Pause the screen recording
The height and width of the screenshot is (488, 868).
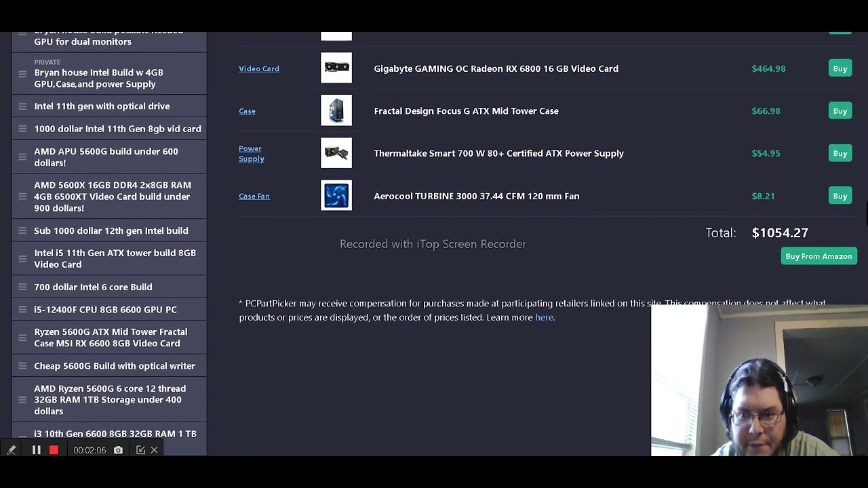pyautogui.click(x=37, y=450)
